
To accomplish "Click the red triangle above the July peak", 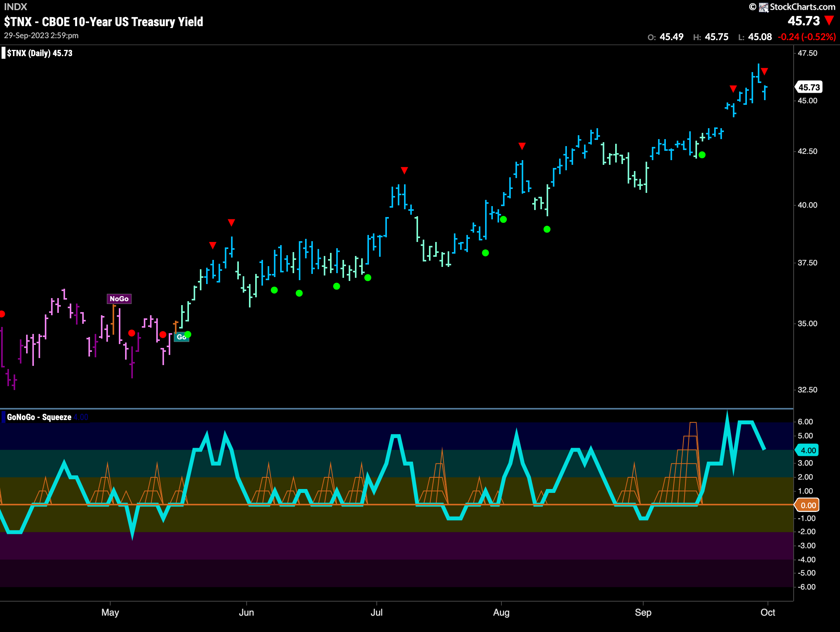I will point(404,170).
